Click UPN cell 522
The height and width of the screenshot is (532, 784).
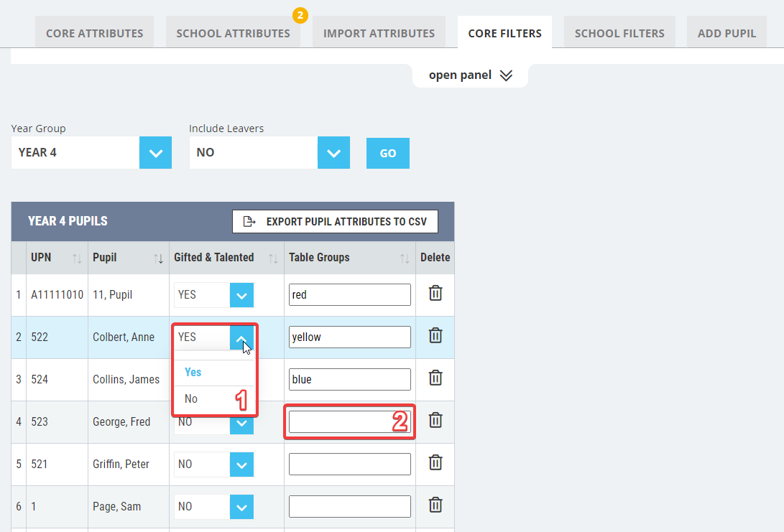coord(40,337)
